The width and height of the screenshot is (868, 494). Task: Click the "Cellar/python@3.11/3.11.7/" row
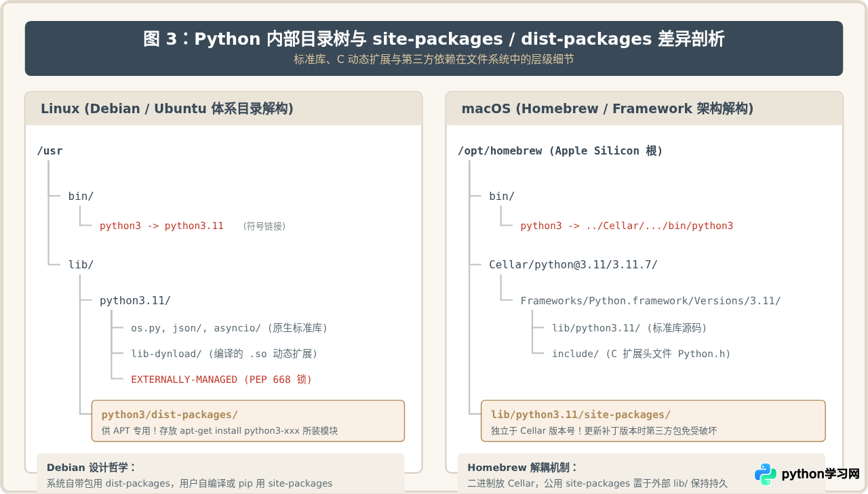point(573,265)
